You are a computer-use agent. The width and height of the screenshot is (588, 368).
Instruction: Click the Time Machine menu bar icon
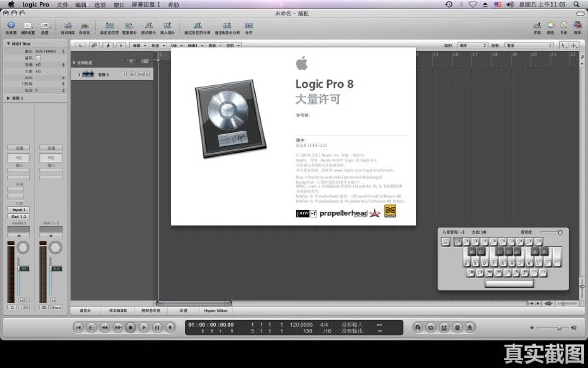tap(449, 5)
